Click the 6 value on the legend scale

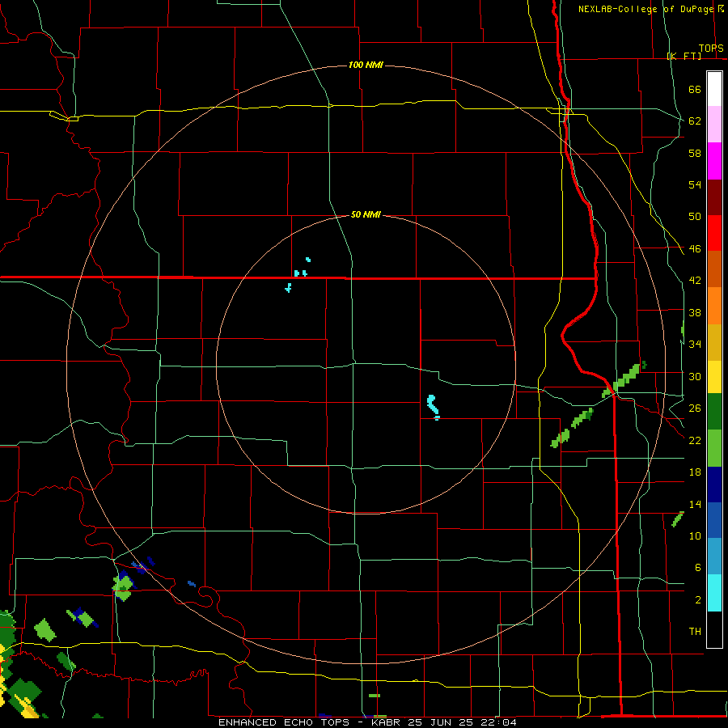click(x=697, y=567)
